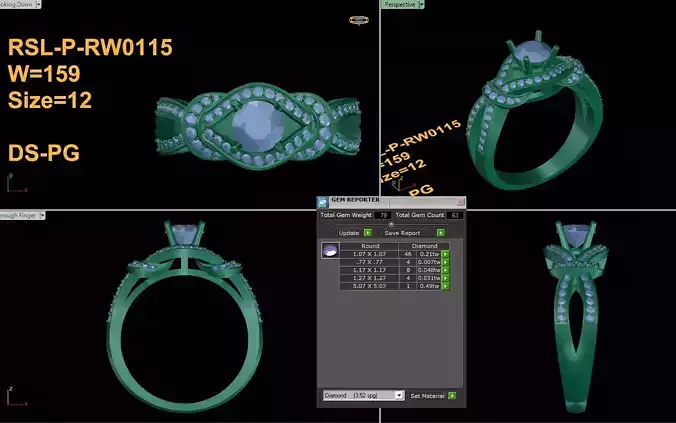Close the Gem Reporter window
676x423 pixels.
460,202
